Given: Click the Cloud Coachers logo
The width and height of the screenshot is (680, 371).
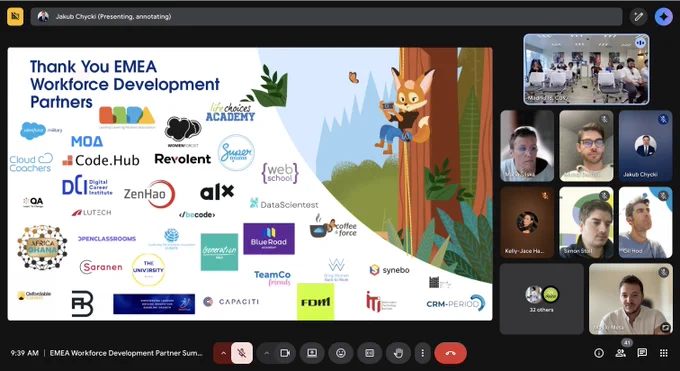Looking at the screenshot, I should [31, 163].
